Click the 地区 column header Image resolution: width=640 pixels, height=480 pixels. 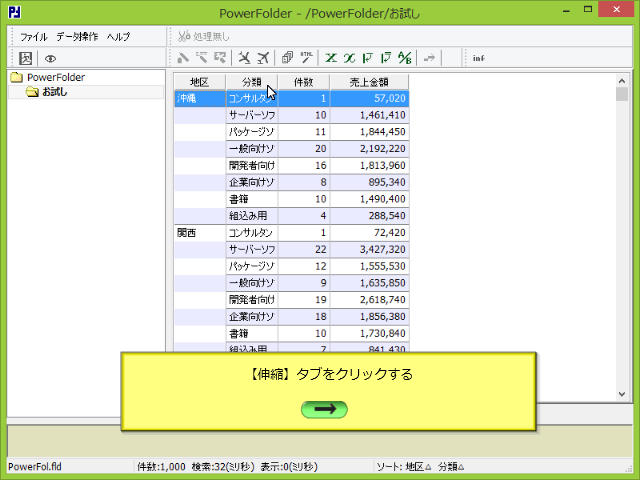coord(200,82)
